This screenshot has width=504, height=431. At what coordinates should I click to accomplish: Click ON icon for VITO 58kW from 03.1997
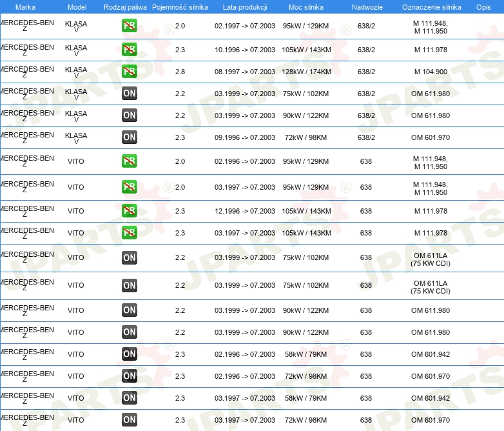[x=130, y=398]
